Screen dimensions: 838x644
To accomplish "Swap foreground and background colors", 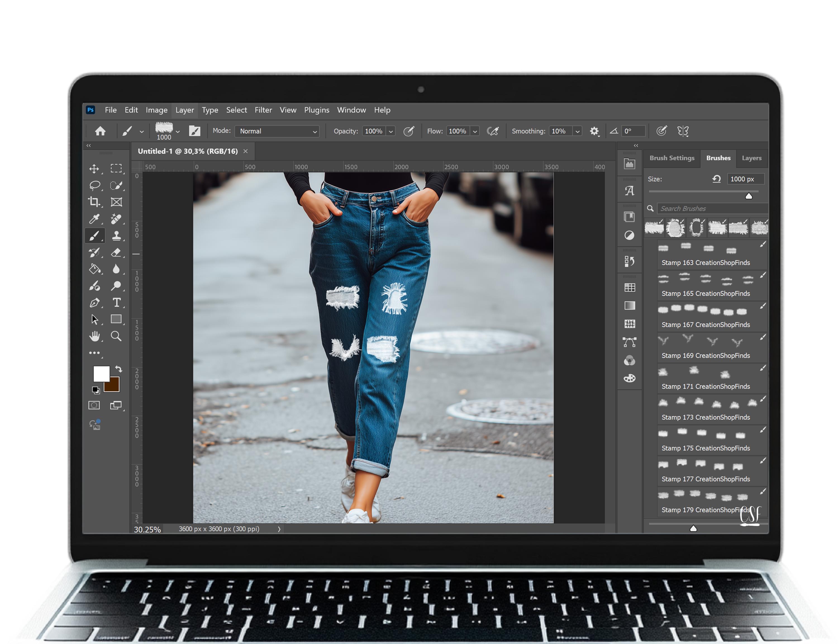I will coord(118,369).
